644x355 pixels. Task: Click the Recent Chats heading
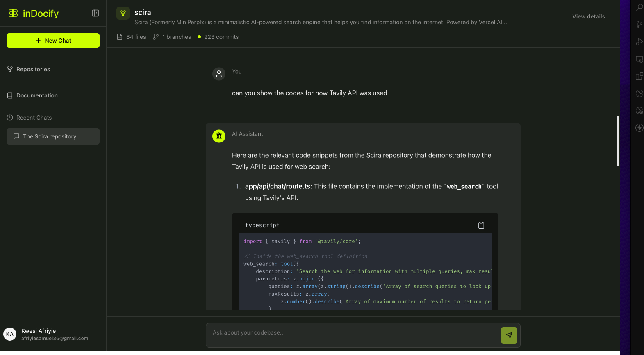click(x=34, y=118)
